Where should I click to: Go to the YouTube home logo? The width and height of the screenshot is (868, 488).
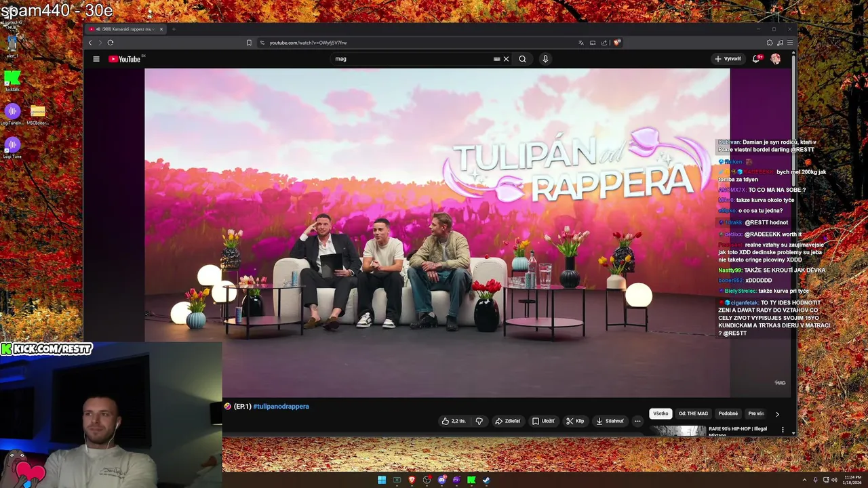pyautogui.click(x=124, y=59)
